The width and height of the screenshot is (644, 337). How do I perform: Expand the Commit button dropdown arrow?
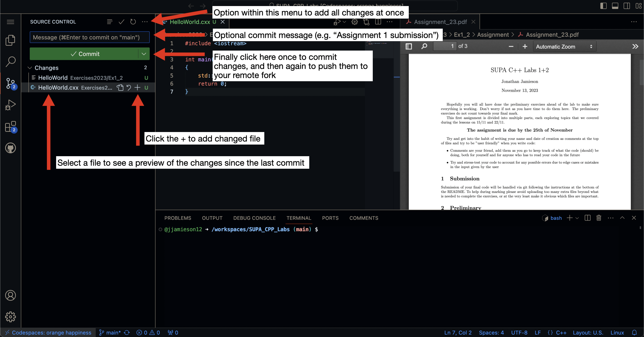[144, 54]
